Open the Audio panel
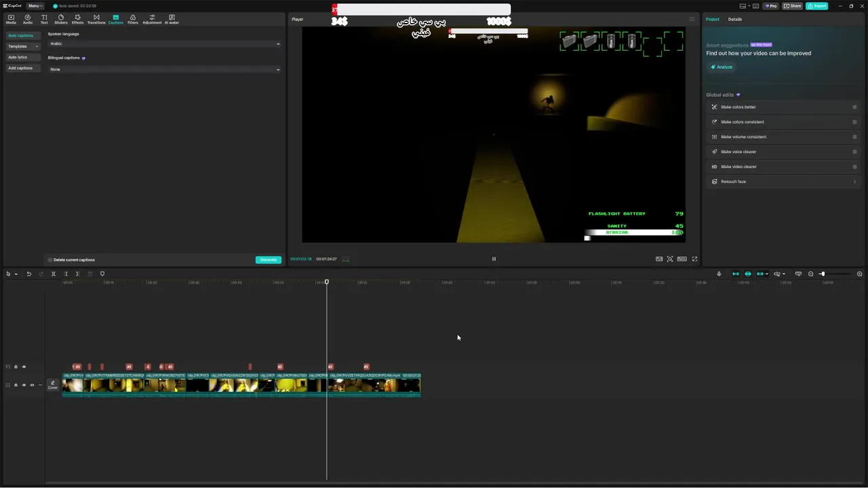The image size is (868, 488). pyautogui.click(x=28, y=19)
